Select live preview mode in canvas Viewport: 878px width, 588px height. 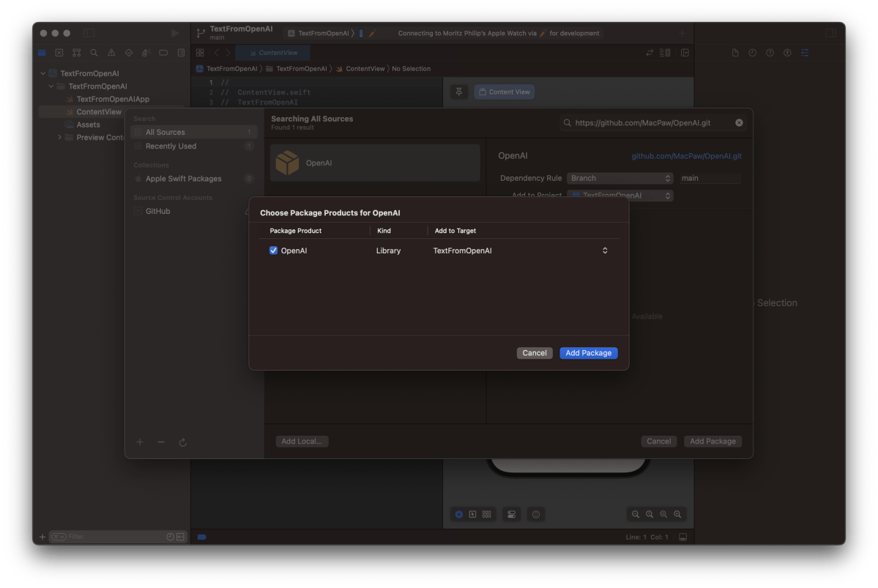click(458, 514)
